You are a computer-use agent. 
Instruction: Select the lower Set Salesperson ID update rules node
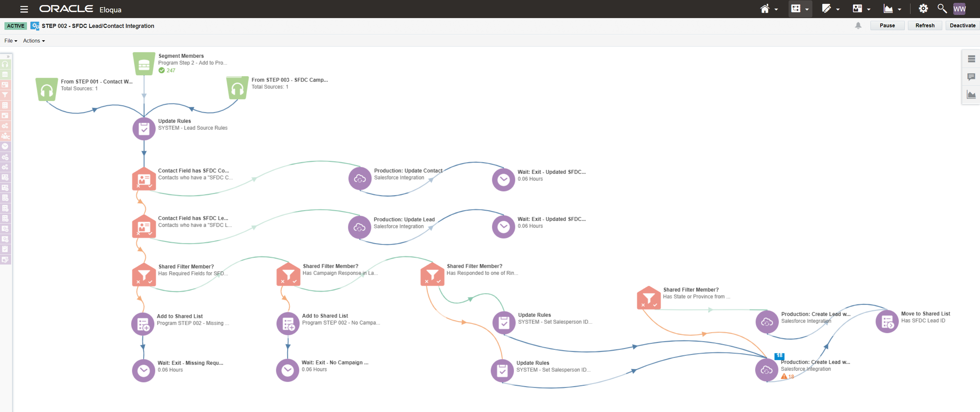click(502, 370)
